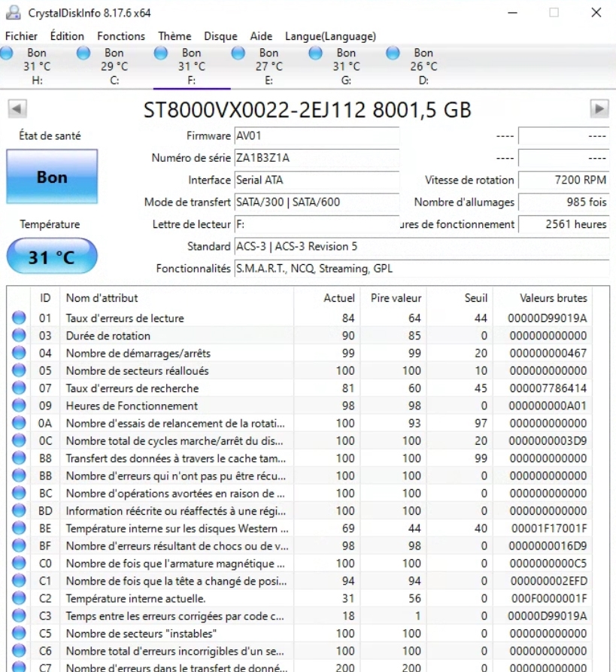Select drive C: status orb
This screenshot has height=672, width=616.
83,53
